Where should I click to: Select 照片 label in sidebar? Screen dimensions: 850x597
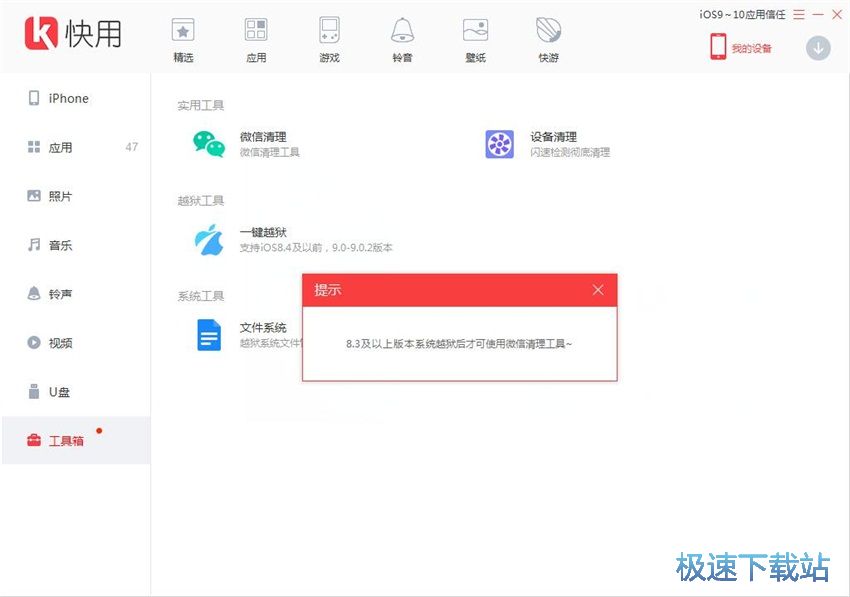tap(60, 196)
